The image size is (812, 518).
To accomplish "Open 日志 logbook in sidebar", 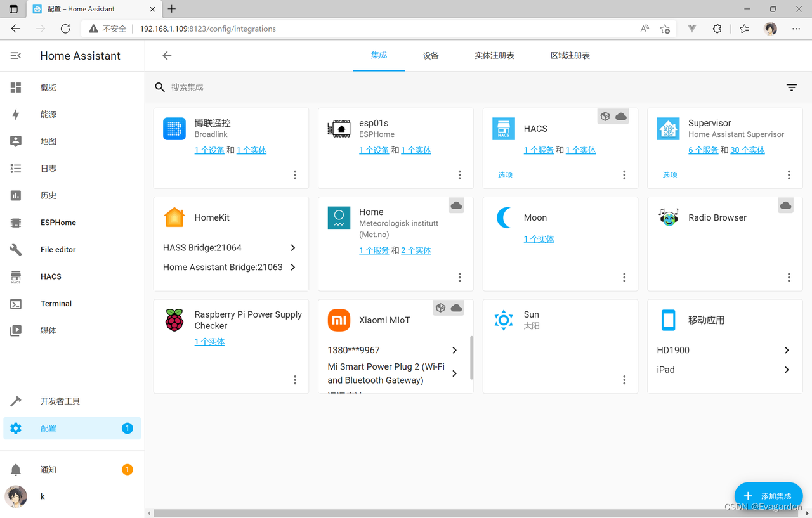I will 72,169.
